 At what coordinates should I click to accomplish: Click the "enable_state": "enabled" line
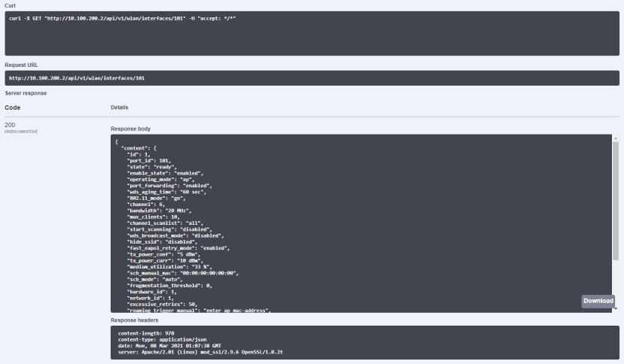pos(165,173)
